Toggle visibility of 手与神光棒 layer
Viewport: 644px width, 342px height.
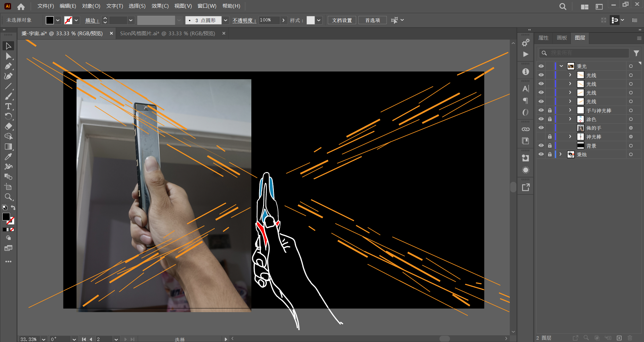point(541,110)
